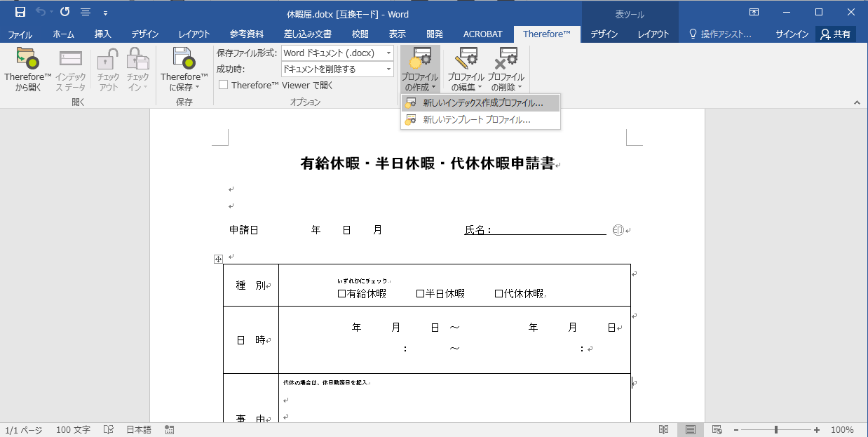Switch to the 挿入 tab
The height and width of the screenshot is (437, 868).
tap(103, 34)
